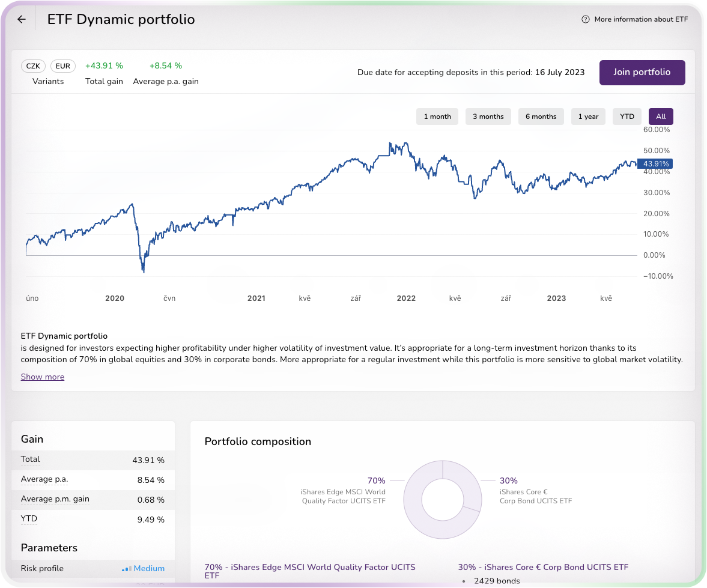This screenshot has height=588, width=707.
Task: Select the All chart range
Action: click(x=661, y=116)
